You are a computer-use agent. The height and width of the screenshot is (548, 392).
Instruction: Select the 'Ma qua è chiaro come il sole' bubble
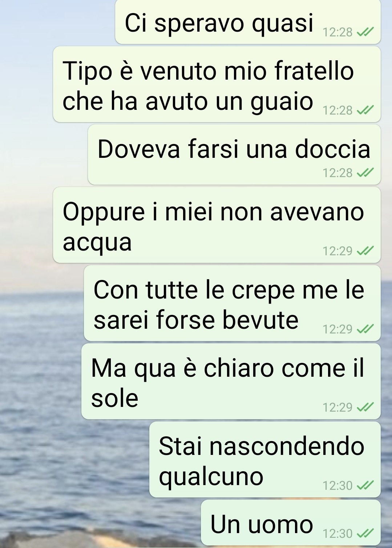231,381
